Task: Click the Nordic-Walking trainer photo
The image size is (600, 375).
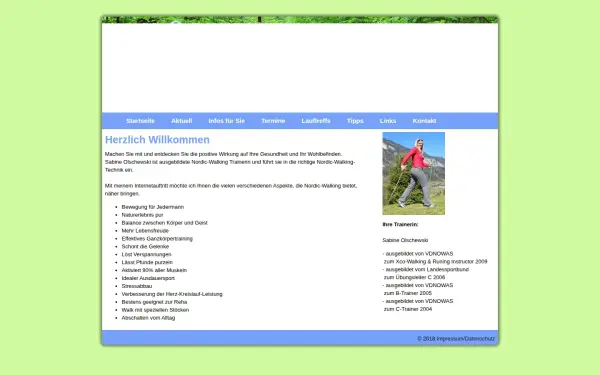Action: 414,173
